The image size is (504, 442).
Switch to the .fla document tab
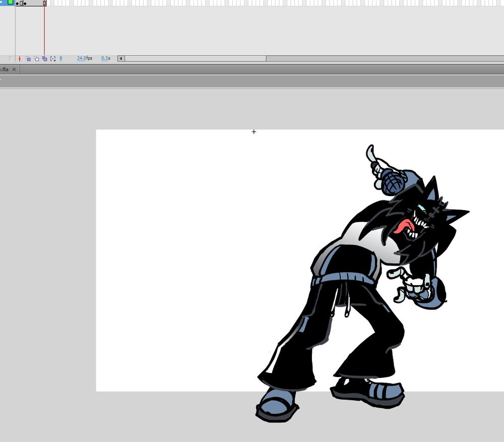(x=4, y=70)
